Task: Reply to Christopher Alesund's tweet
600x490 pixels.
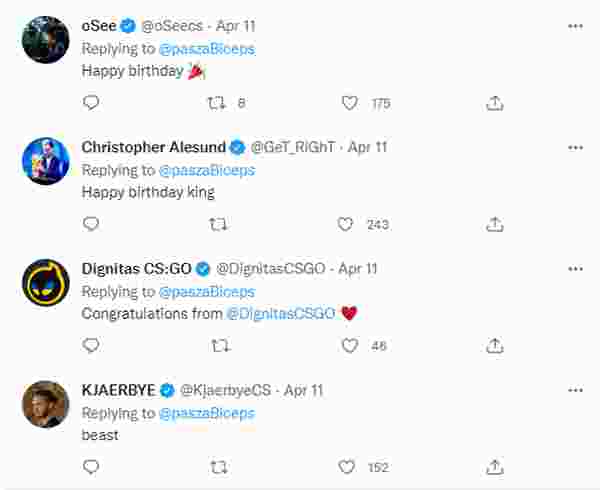Action: [91, 224]
